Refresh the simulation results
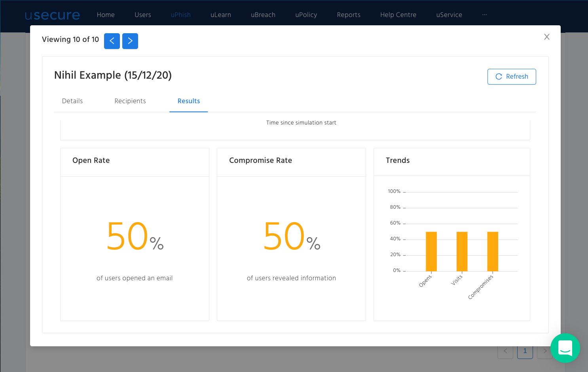Screen dimensions: 588x372 (512, 77)
